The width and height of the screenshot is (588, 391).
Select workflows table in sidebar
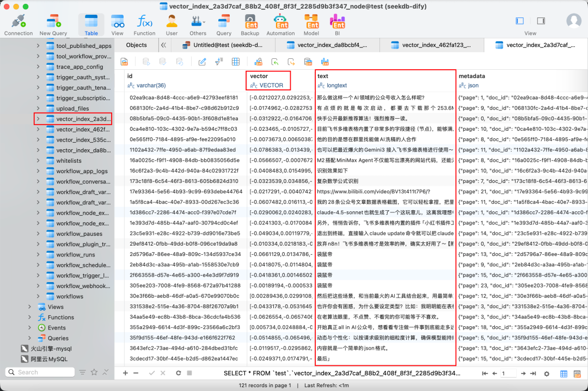(64, 296)
